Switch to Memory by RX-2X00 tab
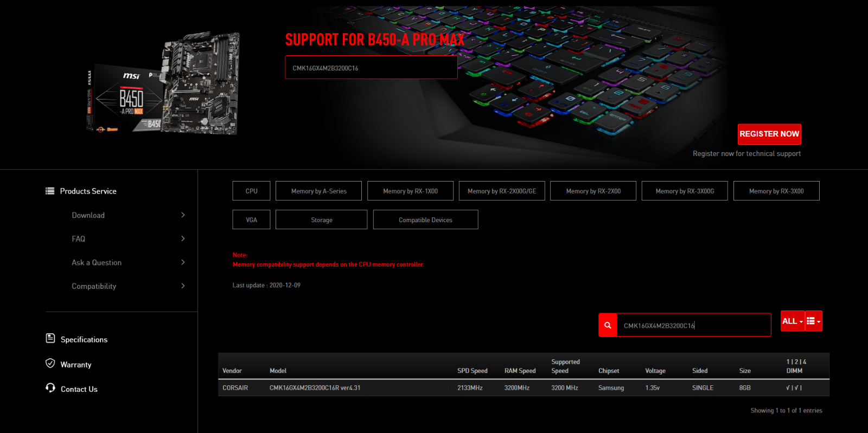Image resolution: width=868 pixels, height=433 pixels. tap(593, 191)
